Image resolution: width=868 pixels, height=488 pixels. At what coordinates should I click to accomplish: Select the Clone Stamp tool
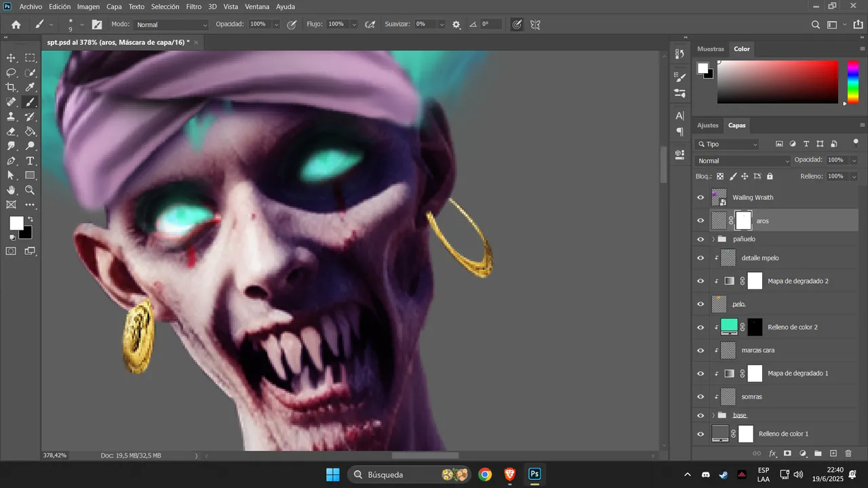(12, 117)
